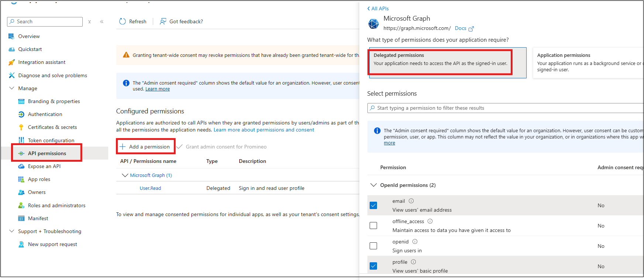Click the external link icon next to Docs
This screenshot has width=644, height=280.
[471, 28]
